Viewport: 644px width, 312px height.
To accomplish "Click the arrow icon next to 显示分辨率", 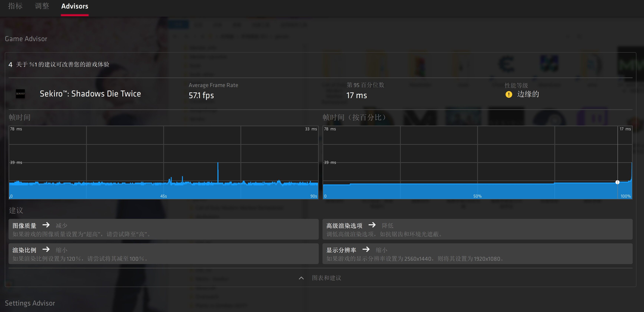I will point(366,249).
